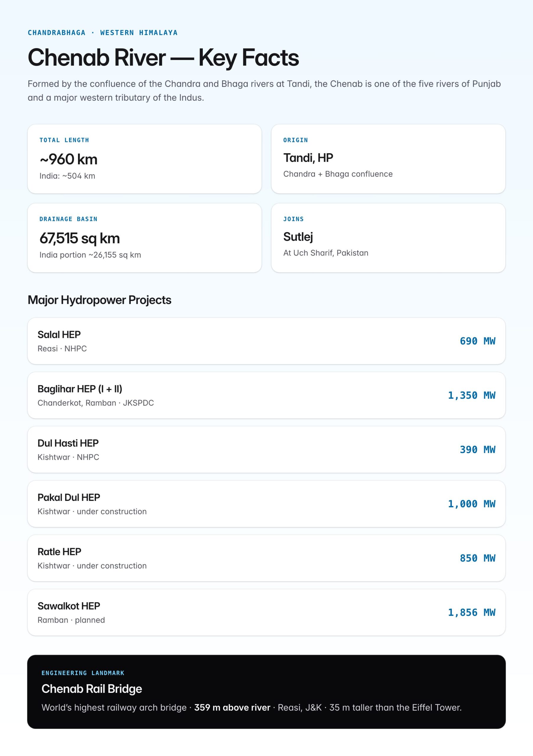Select the 'Chenab Rail Bridge' title
Image resolution: width=533 pixels, height=756 pixels.
(92, 689)
